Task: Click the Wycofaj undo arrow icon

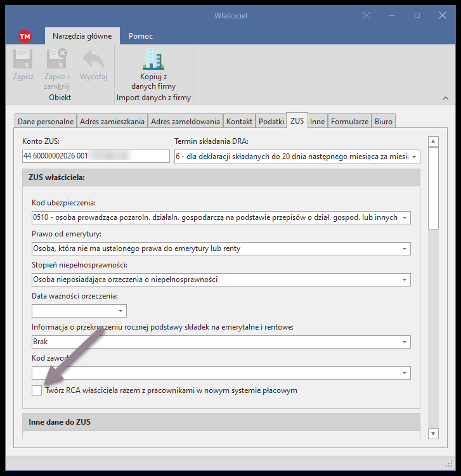Action: (93, 60)
